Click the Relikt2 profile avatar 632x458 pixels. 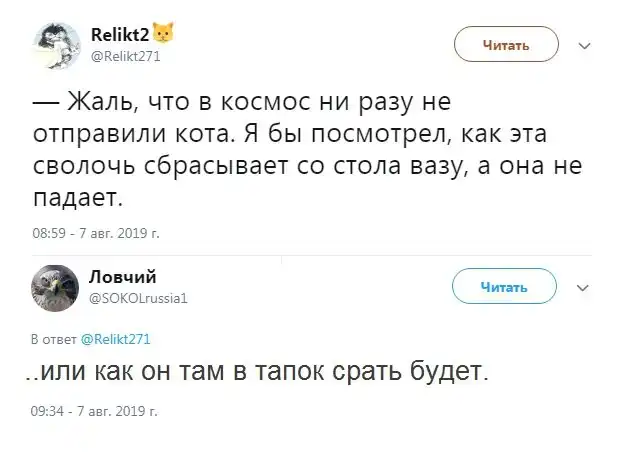[x=59, y=42]
